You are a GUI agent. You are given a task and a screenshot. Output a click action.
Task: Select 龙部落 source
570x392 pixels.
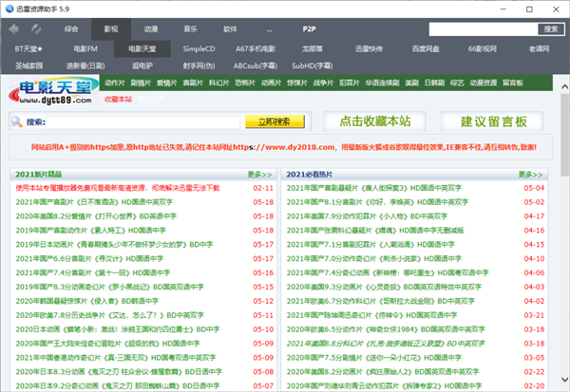(313, 48)
